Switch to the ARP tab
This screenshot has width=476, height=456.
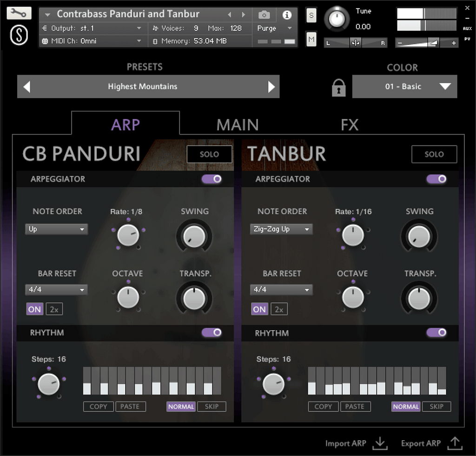click(x=126, y=124)
